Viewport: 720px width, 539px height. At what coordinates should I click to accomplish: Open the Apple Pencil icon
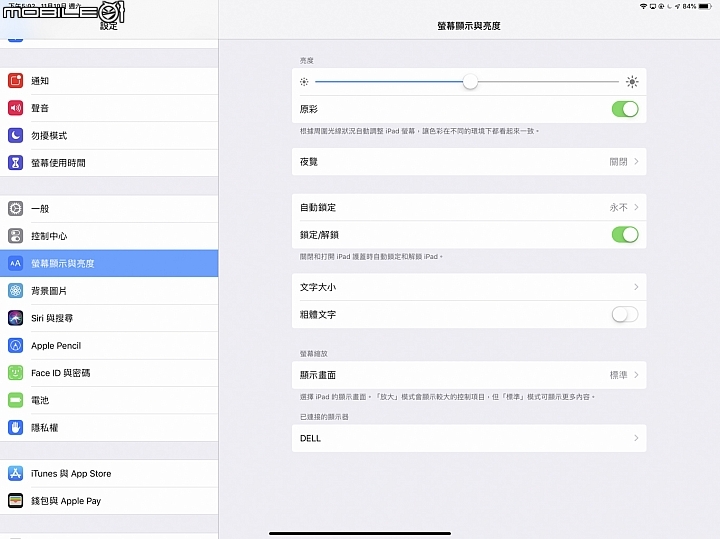click(15, 345)
